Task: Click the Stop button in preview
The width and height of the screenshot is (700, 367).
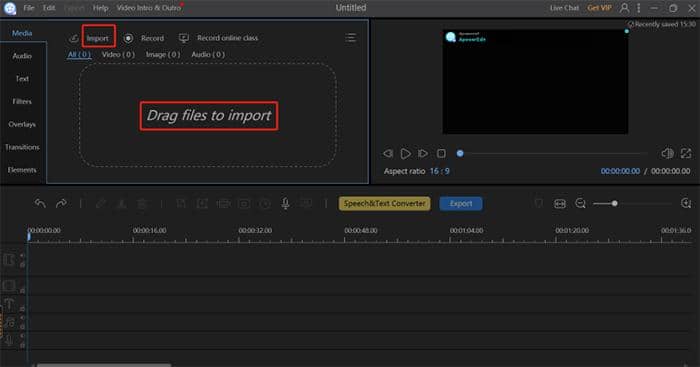Action: pos(441,154)
